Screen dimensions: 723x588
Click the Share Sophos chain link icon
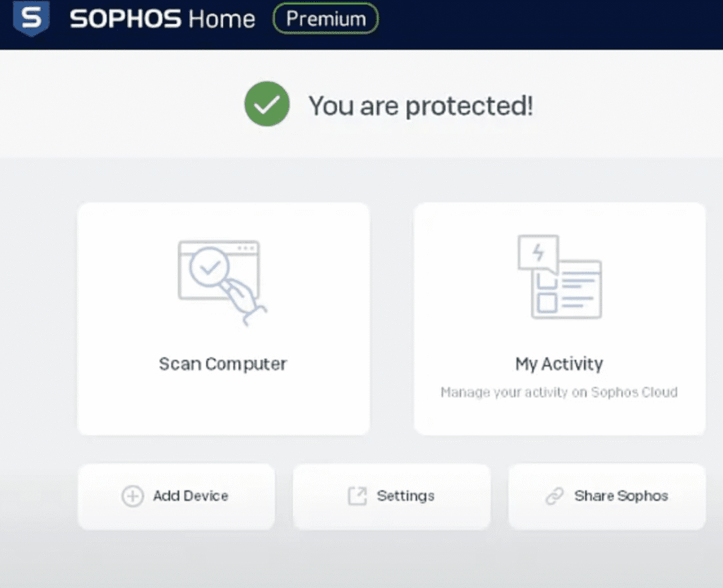554,496
